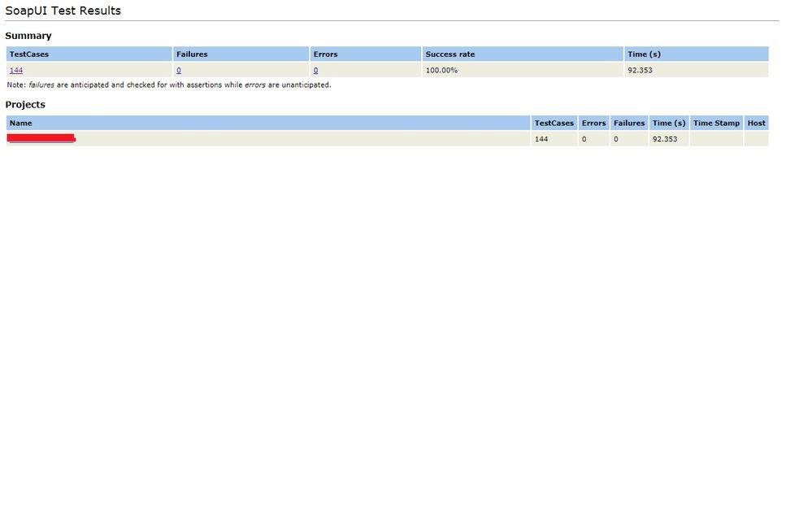812x514 pixels.
Task: Click the Time Stamp column header
Action: click(716, 124)
